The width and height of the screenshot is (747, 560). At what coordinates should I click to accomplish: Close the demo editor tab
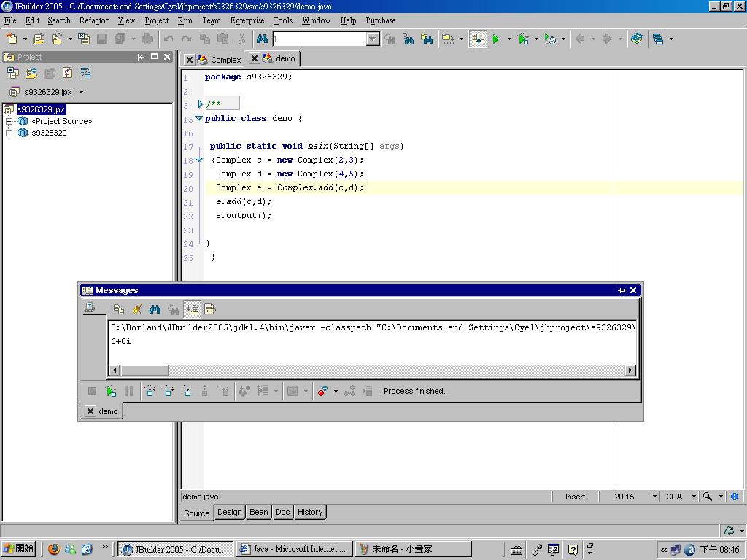coord(255,58)
